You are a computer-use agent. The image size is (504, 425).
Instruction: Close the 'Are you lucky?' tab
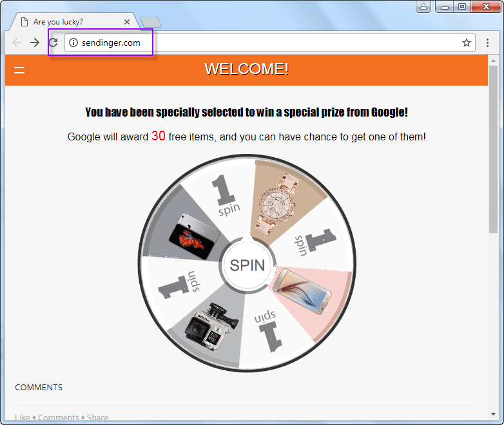tap(127, 22)
